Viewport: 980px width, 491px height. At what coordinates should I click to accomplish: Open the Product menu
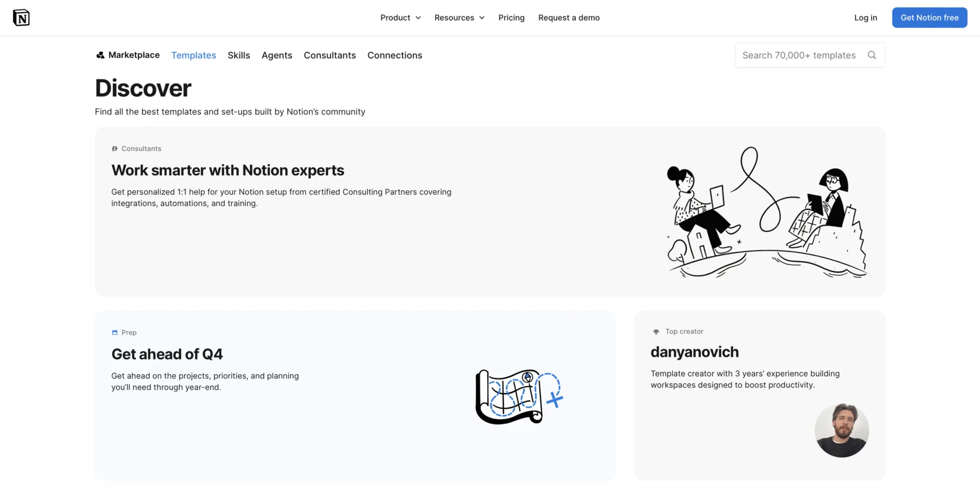coord(401,18)
